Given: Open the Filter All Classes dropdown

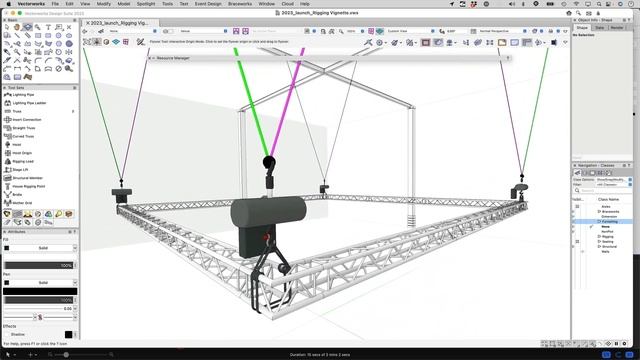Looking at the screenshot, I should 614,184.
